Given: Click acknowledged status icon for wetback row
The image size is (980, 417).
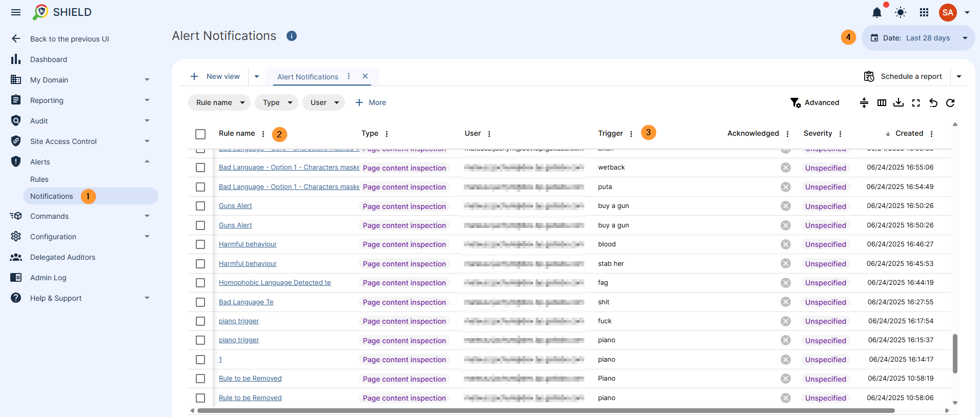Looking at the screenshot, I should [x=785, y=168].
